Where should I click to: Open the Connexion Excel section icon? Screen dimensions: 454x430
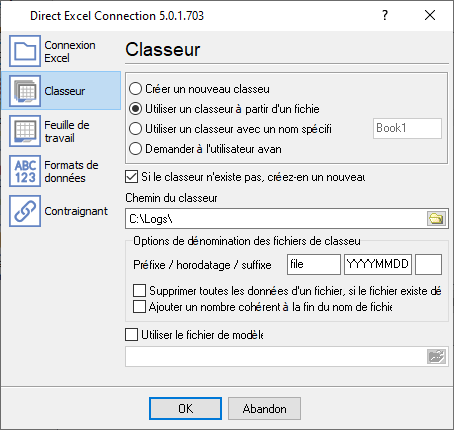tap(25, 51)
